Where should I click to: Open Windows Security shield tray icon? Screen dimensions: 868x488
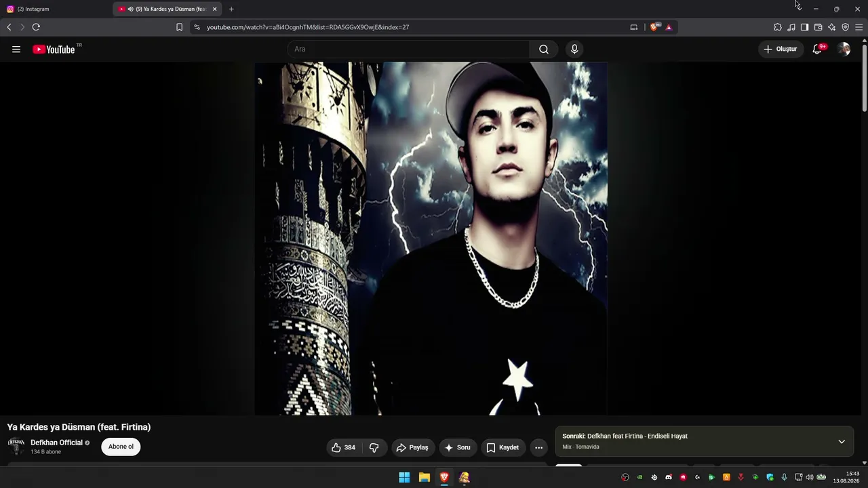tap(770, 477)
